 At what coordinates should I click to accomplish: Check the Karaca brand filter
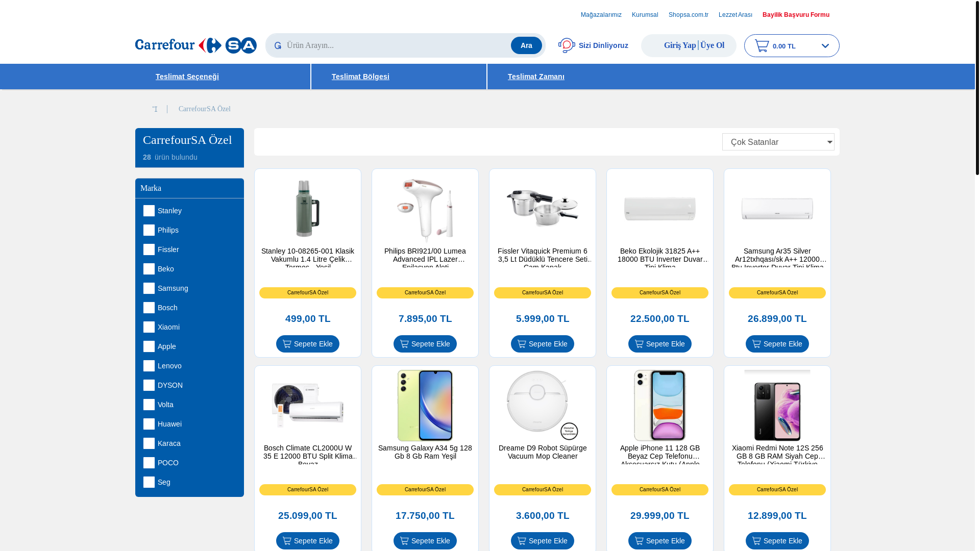pyautogui.click(x=149, y=443)
